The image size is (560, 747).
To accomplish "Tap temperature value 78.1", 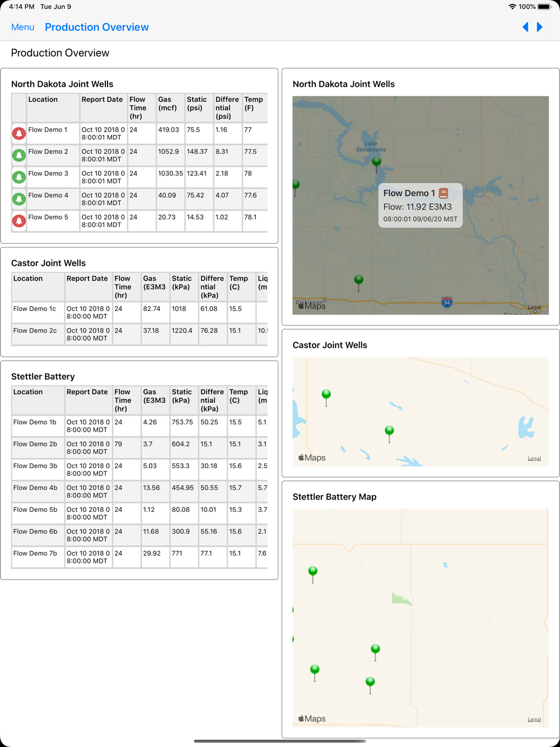I will (251, 217).
